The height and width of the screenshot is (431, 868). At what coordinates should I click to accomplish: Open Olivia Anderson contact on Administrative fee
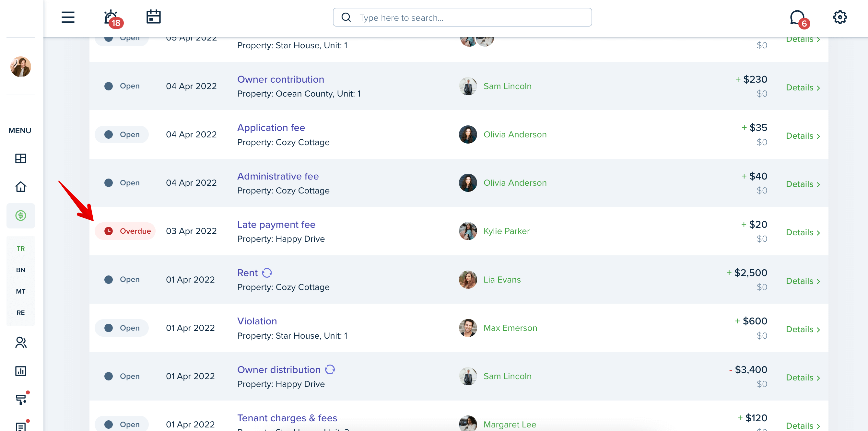[515, 183]
